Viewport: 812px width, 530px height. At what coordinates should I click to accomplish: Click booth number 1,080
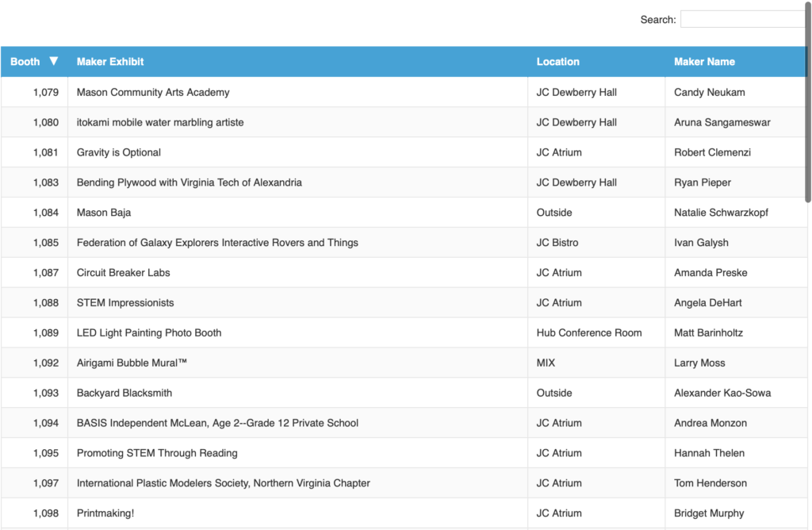[x=45, y=122]
